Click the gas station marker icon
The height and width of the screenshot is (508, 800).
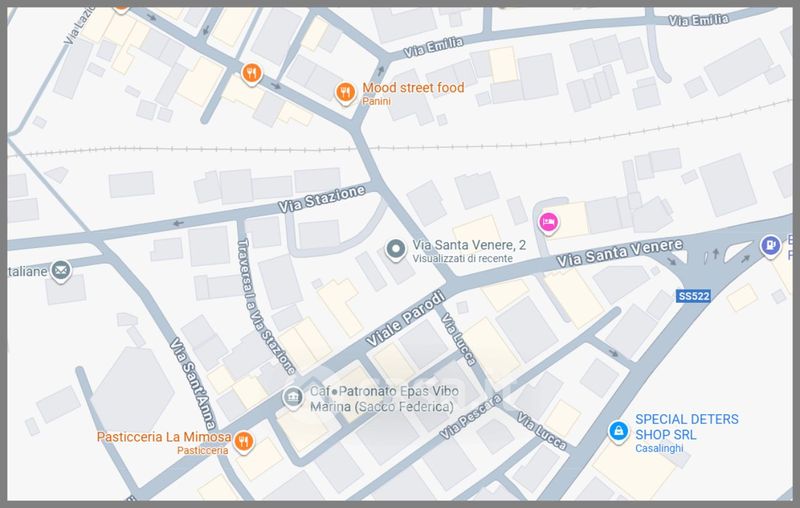(x=770, y=245)
